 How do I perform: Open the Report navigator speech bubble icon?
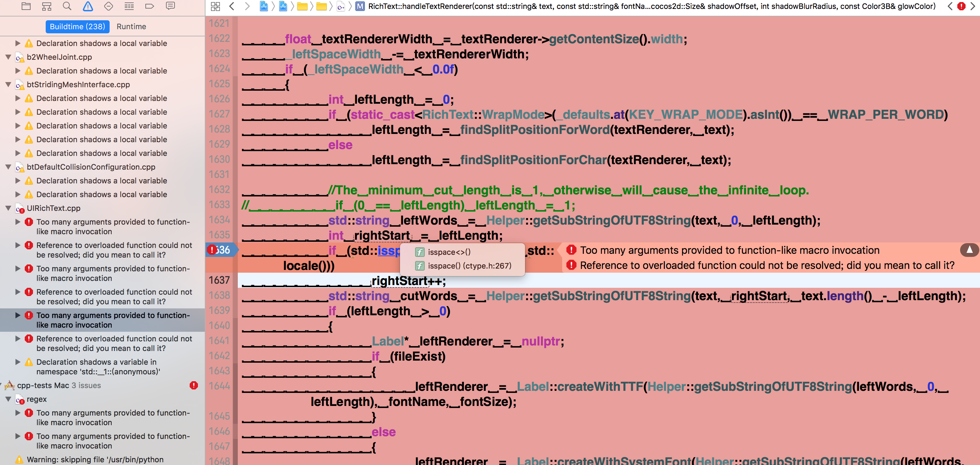[170, 6]
